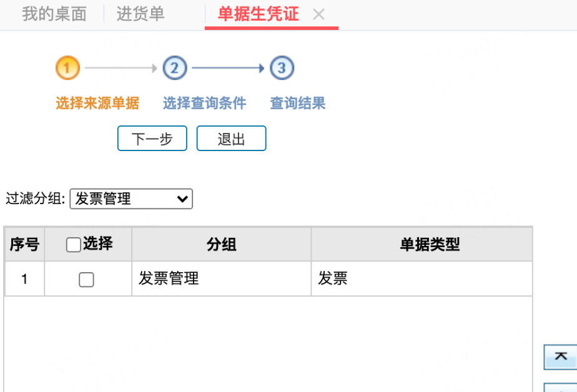Image resolution: width=577 pixels, height=392 pixels.
Task: Open the 过滤分组 dropdown
Action: [x=131, y=199]
